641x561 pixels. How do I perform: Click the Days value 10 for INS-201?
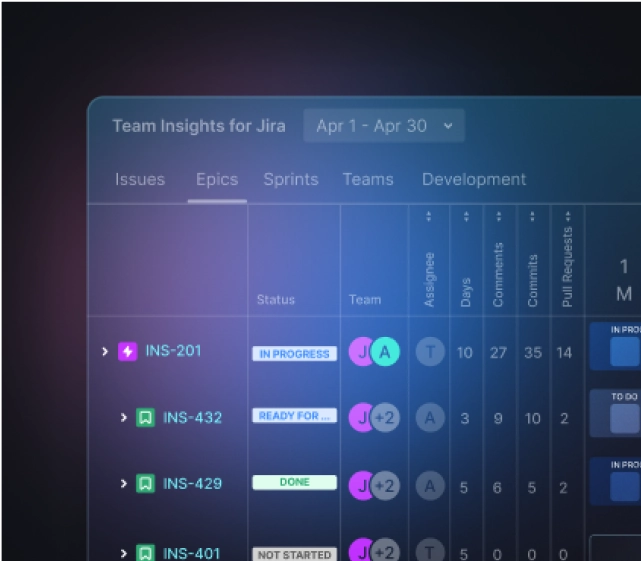[x=465, y=352]
